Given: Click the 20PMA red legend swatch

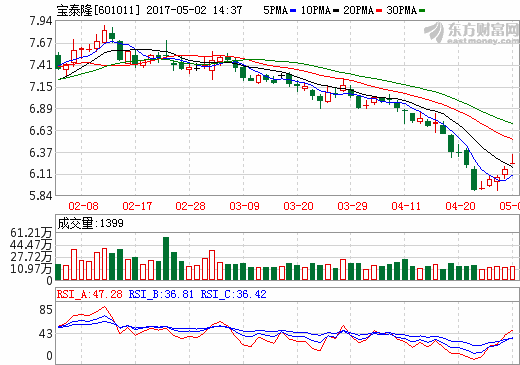Looking at the screenshot, I should [x=379, y=11].
